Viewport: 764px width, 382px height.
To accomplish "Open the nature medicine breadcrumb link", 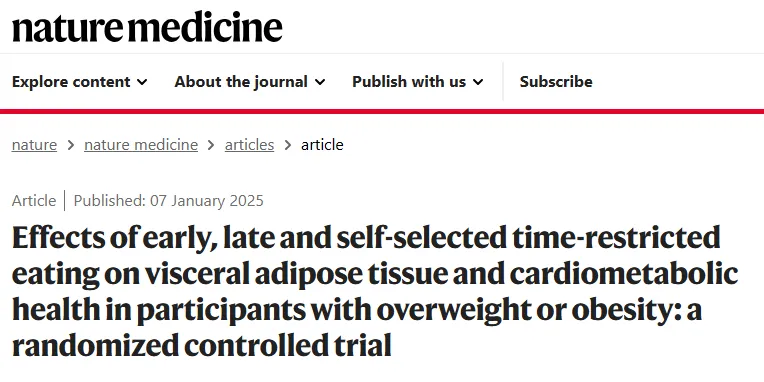I will [141, 145].
